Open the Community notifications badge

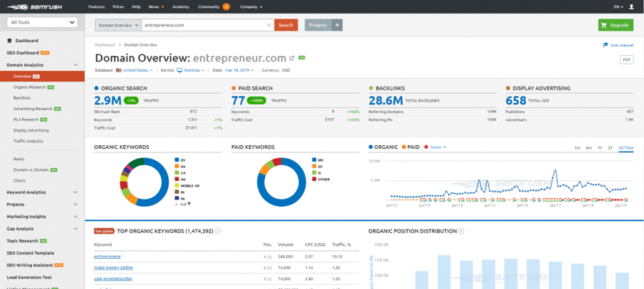coord(226,7)
